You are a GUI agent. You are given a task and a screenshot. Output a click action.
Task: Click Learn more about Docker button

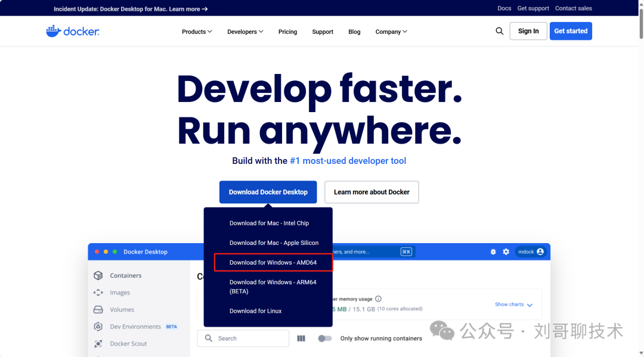coord(371,192)
